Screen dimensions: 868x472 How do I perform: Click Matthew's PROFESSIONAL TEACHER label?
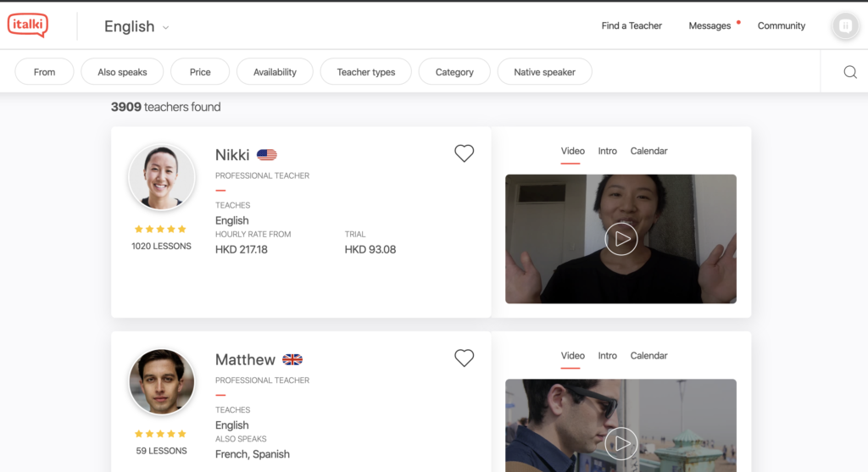click(263, 380)
